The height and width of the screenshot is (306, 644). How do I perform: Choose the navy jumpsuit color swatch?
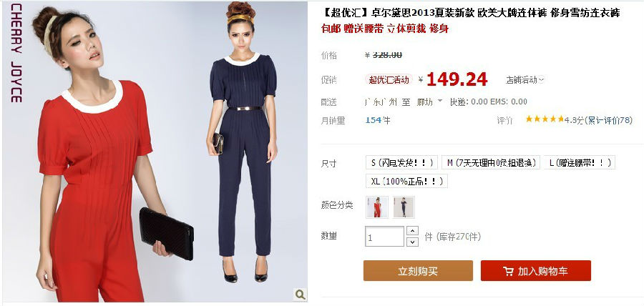tap(404, 207)
